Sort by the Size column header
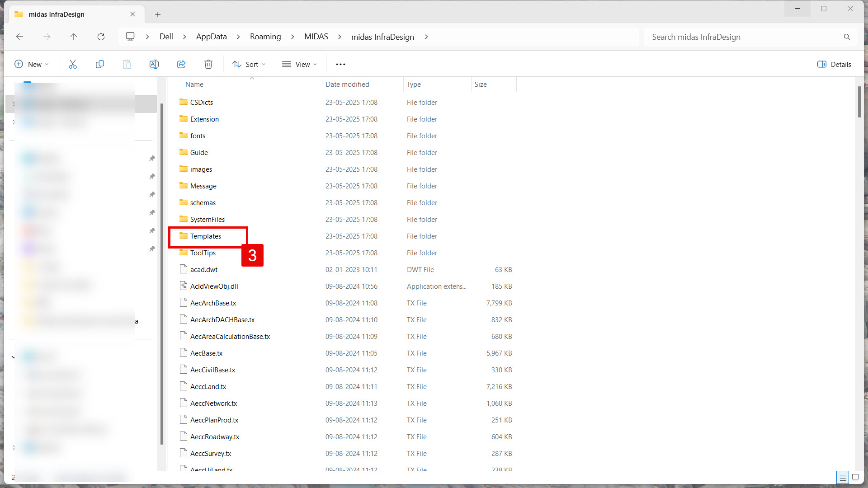The image size is (868, 488). pos(481,84)
